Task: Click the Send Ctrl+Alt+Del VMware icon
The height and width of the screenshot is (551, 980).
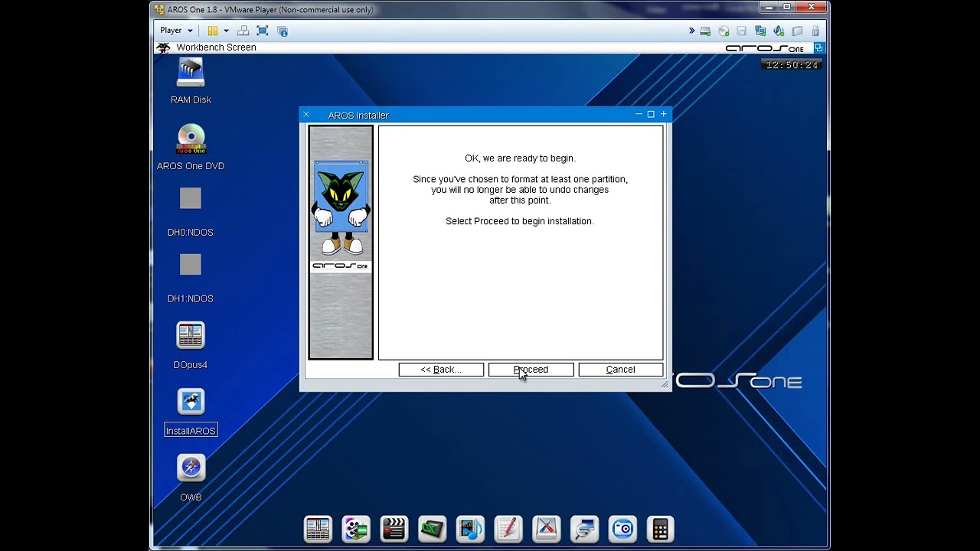Action: [243, 31]
